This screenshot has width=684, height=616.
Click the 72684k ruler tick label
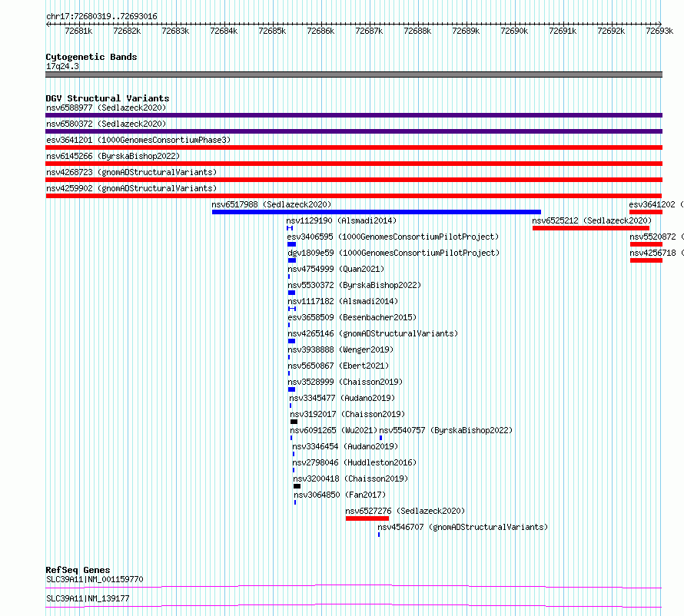coord(224,31)
